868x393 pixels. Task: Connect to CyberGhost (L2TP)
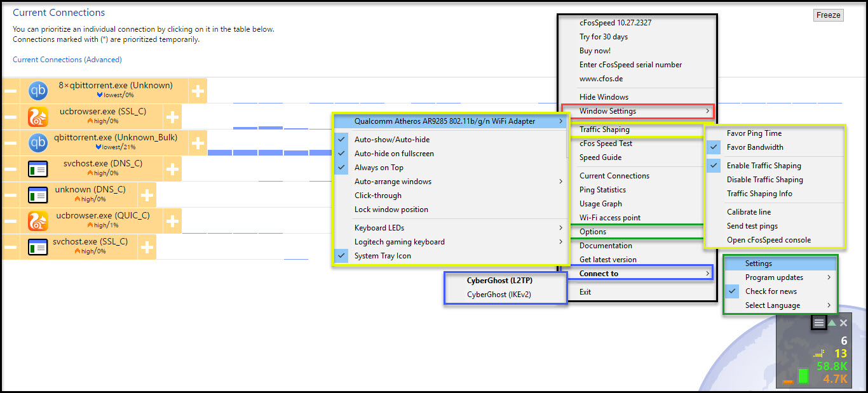(505, 281)
